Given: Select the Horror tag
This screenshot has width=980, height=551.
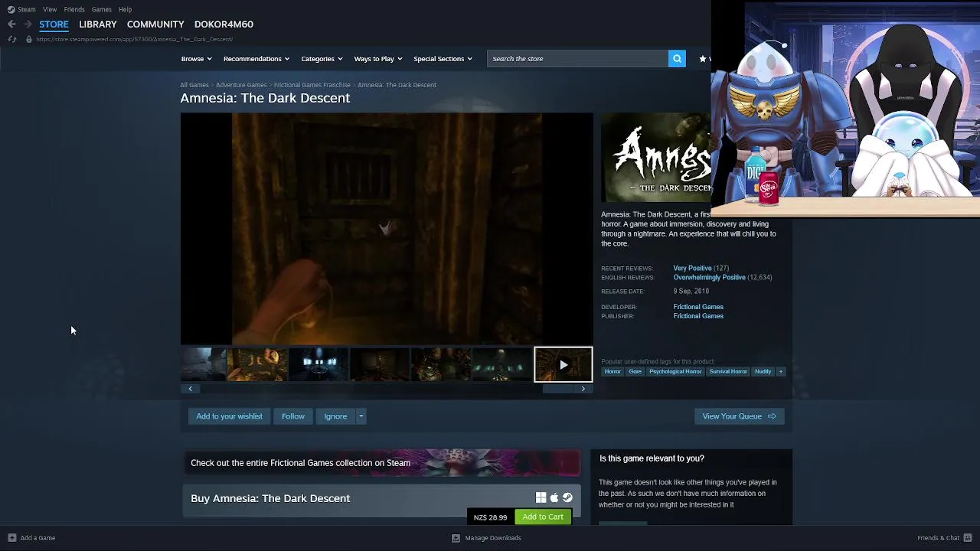Looking at the screenshot, I should click(612, 372).
